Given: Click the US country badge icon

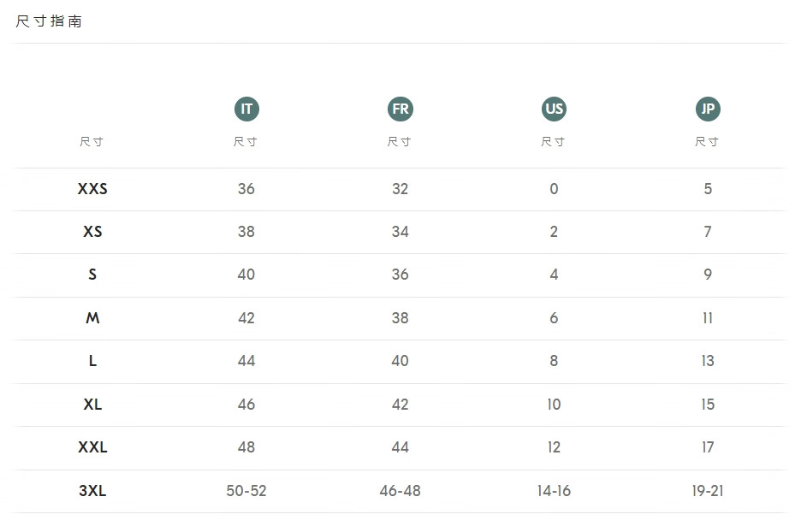Looking at the screenshot, I should [x=554, y=109].
